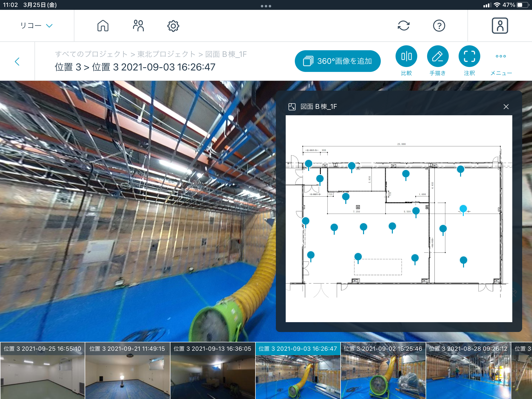
Task: Close the 図面 B棟_1F floor plan panel
Action: point(506,107)
